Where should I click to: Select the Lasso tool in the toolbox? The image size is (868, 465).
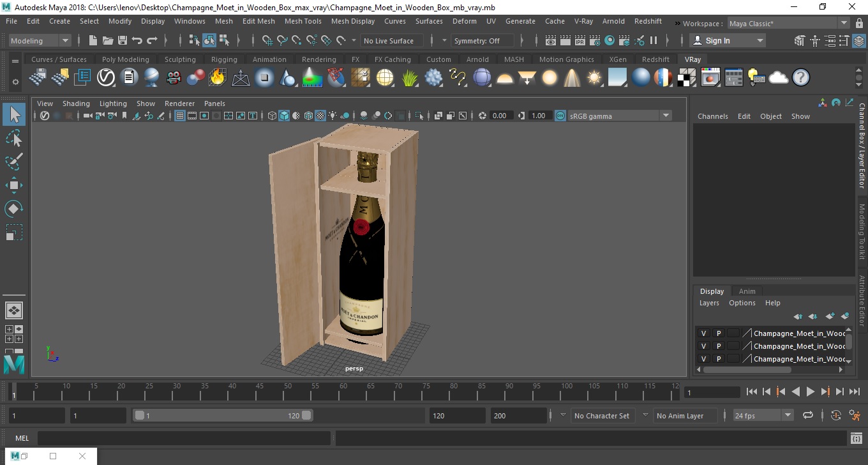point(14,138)
